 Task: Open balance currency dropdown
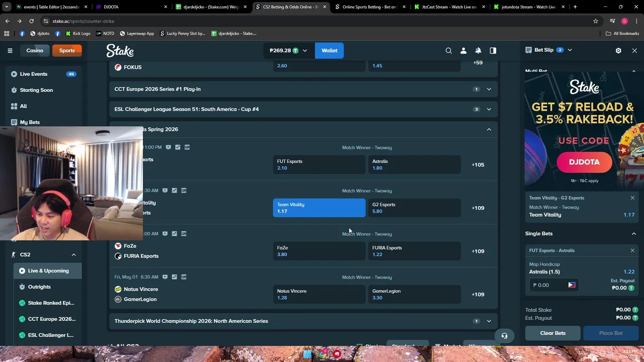(x=289, y=50)
